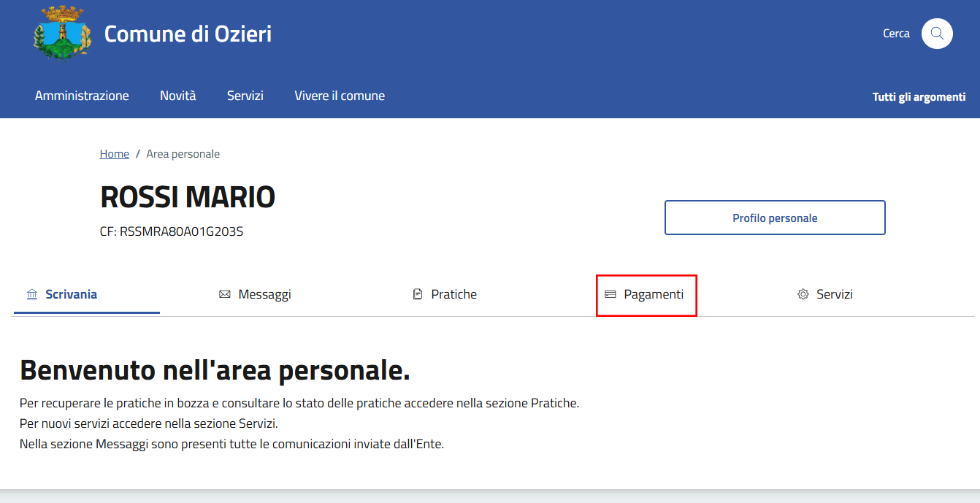Viewport: 980px width, 503px height.
Task: Click the document icon beside Pratiche
Action: pos(418,294)
